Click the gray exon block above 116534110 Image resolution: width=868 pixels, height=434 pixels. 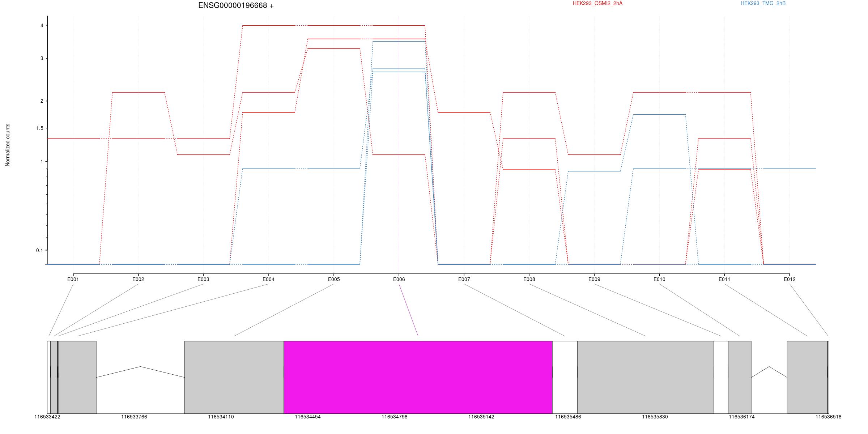[234, 377]
